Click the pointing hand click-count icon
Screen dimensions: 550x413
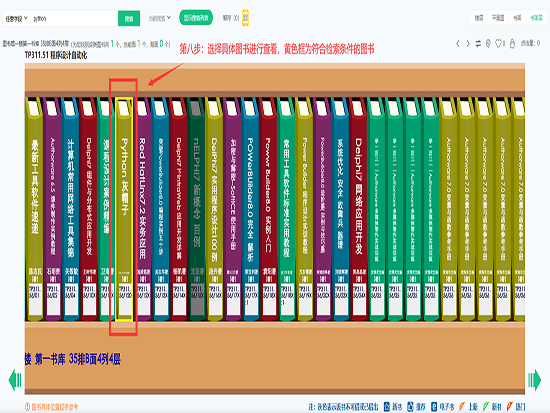[512, 44]
